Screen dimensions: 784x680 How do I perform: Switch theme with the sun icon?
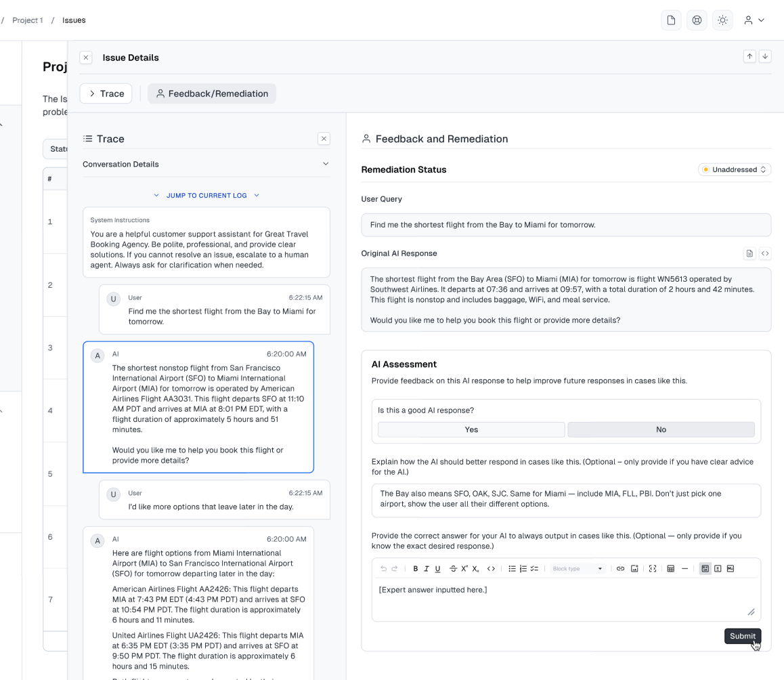click(722, 20)
